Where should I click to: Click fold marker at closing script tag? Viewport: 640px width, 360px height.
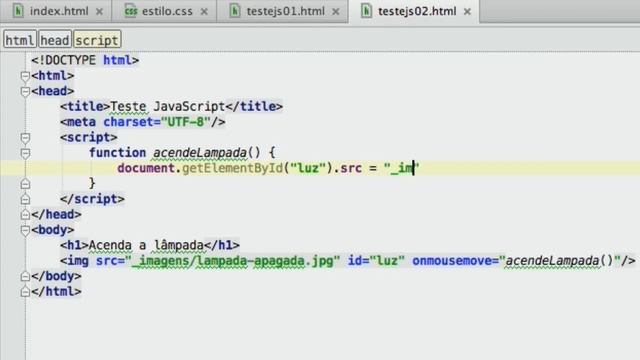click(25, 199)
